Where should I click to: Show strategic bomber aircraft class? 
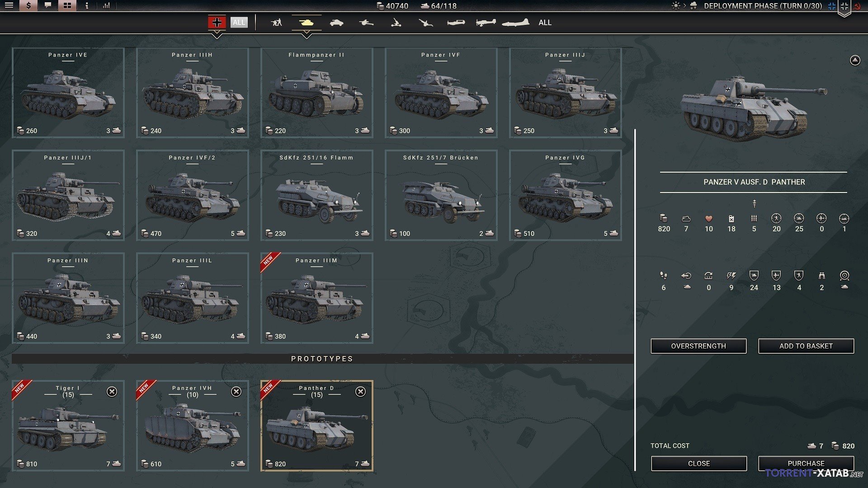515,22
